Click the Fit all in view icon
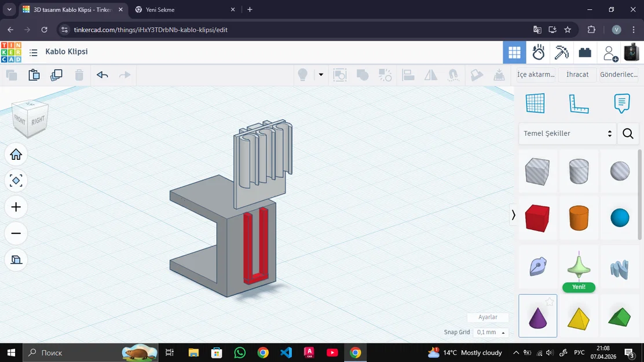 tap(16, 181)
